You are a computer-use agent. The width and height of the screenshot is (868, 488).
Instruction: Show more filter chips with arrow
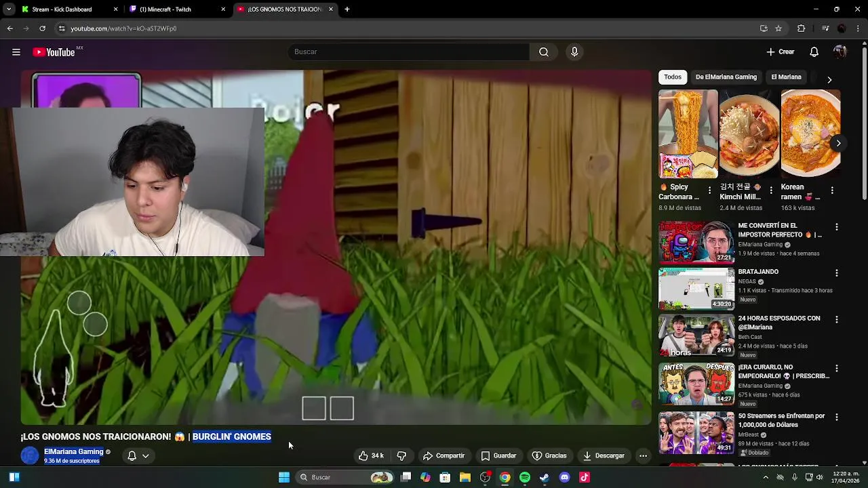(829, 79)
